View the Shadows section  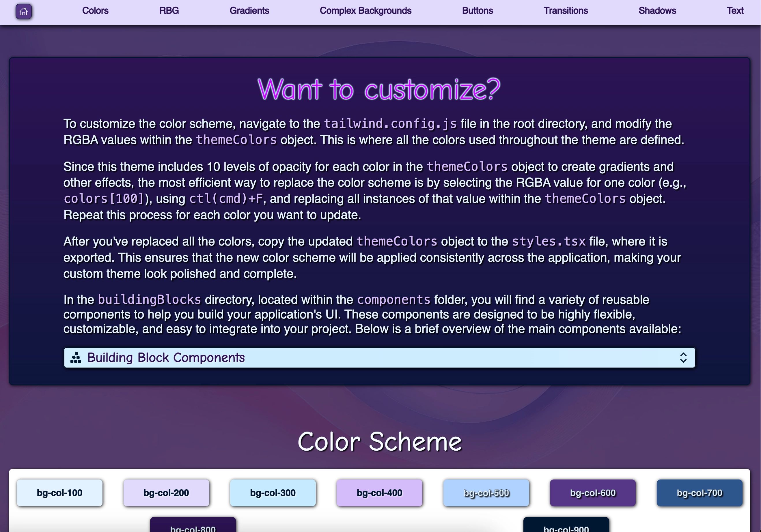[x=657, y=11]
